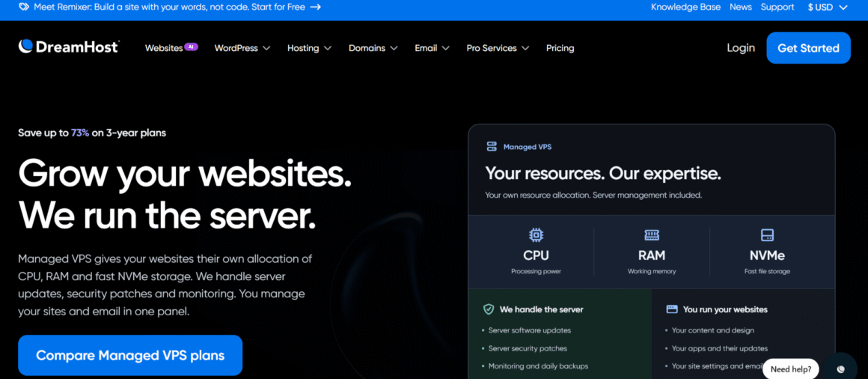This screenshot has width=868, height=379.
Task: Click the shield icon beside We handle the server
Action: (x=489, y=309)
